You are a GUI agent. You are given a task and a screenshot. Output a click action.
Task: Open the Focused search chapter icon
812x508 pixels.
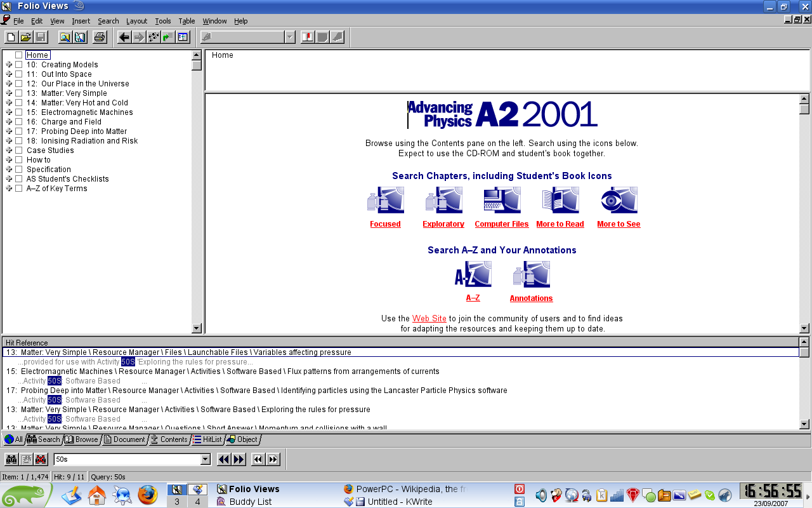click(385, 201)
